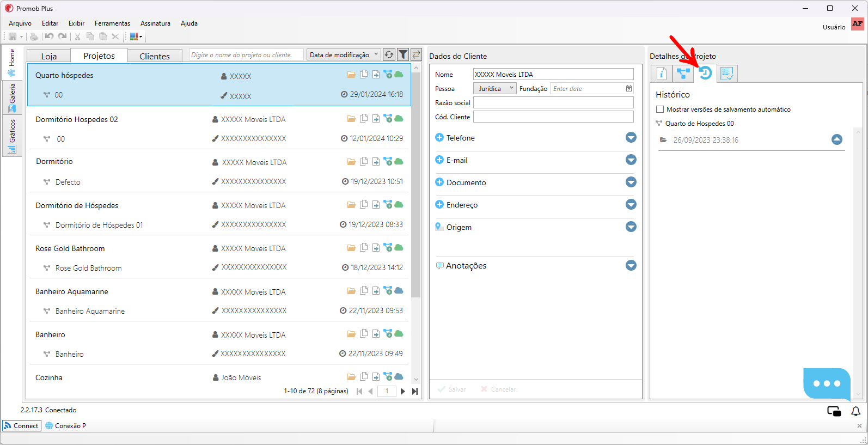Open the project history tab icon
This screenshot has width=868, height=445.
[x=705, y=73]
